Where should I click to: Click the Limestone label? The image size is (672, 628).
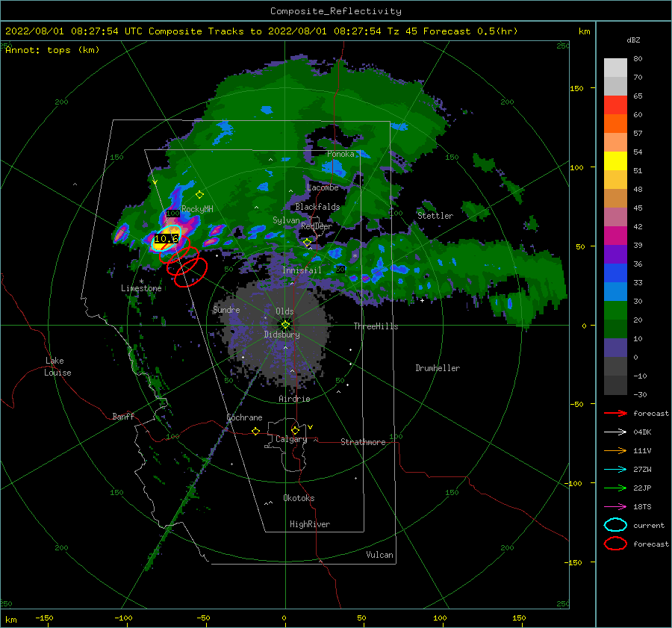pos(141,288)
